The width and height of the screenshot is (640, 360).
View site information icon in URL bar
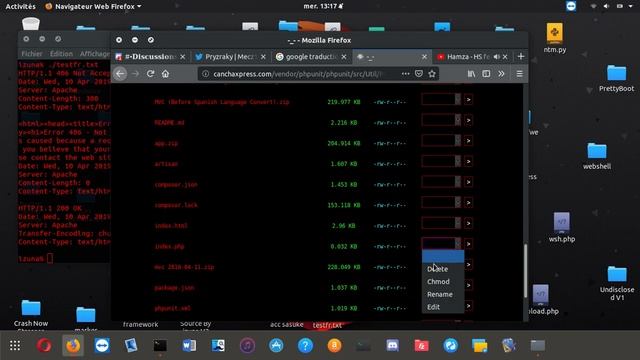pyautogui.click(x=206, y=74)
